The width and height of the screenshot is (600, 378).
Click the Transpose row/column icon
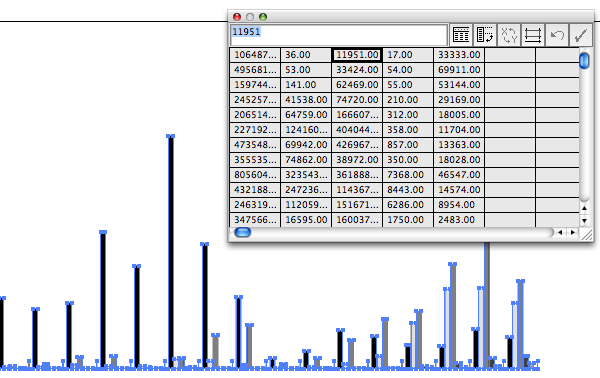click(x=485, y=35)
